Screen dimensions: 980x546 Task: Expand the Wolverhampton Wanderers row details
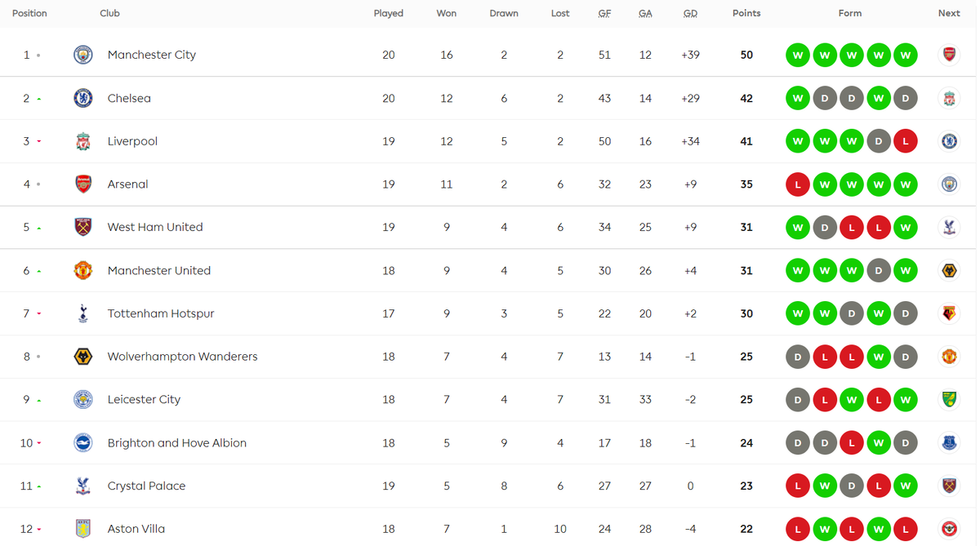(x=490, y=357)
